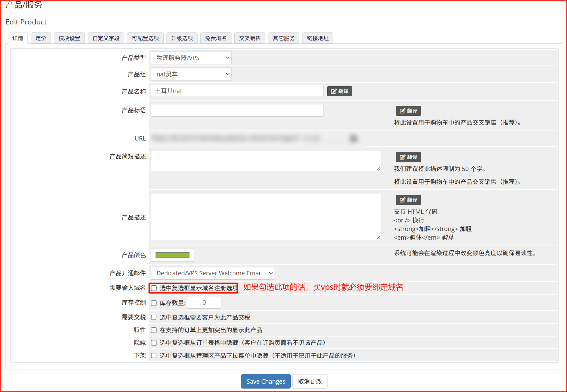Viewport: 567px width, 392px height.
Task: Tick the hidden from order form checkbox
Action: [x=154, y=343]
